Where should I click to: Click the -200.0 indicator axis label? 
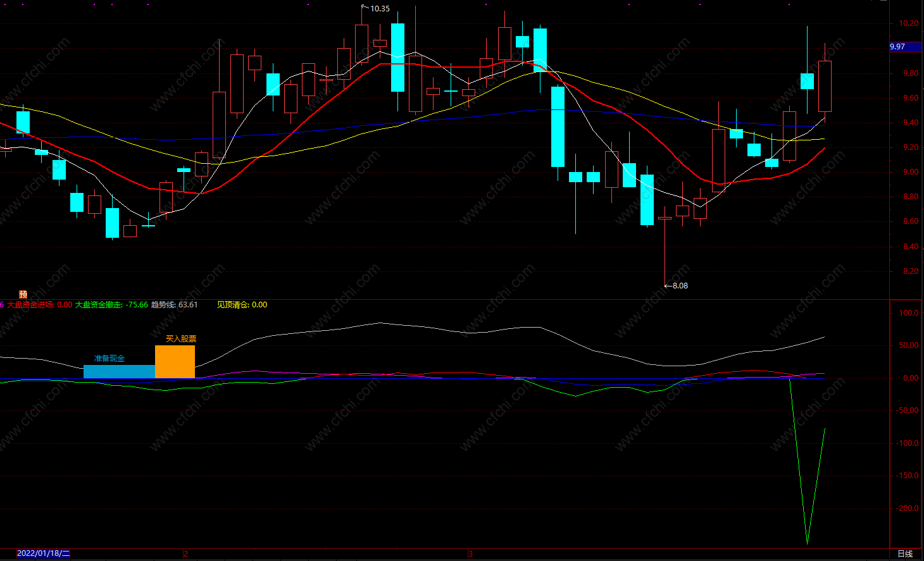(x=908, y=509)
